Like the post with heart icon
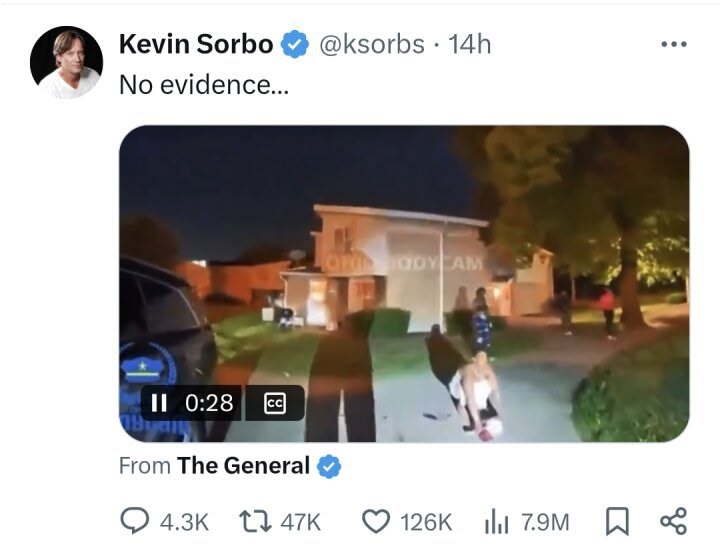 click(x=376, y=521)
